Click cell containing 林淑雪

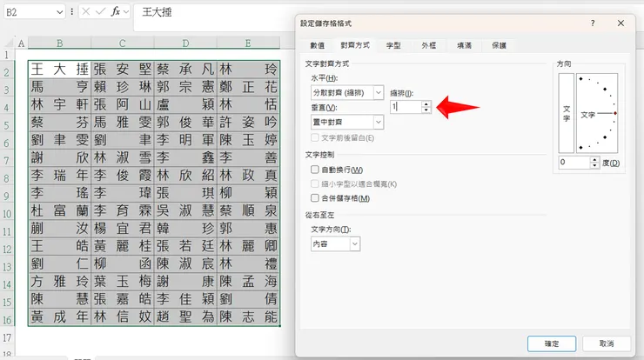point(123,157)
